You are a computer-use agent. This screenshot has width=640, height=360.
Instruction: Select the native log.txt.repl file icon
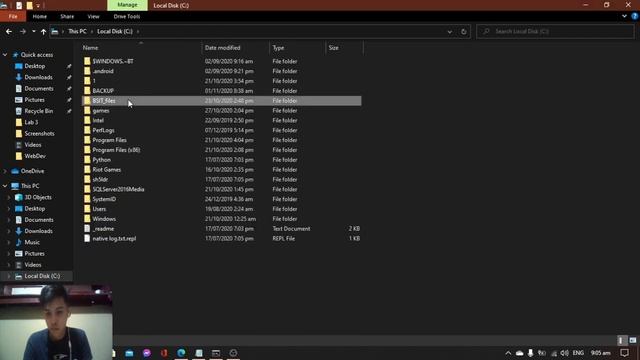point(87,238)
